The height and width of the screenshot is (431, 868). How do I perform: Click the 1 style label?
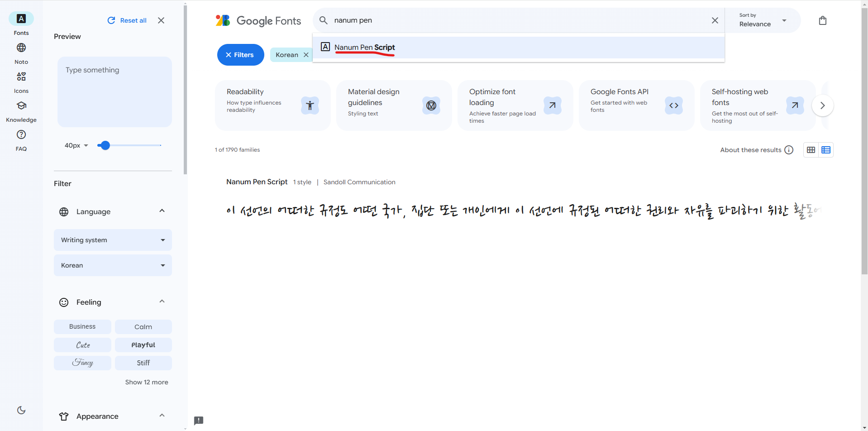[x=302, y=182]
